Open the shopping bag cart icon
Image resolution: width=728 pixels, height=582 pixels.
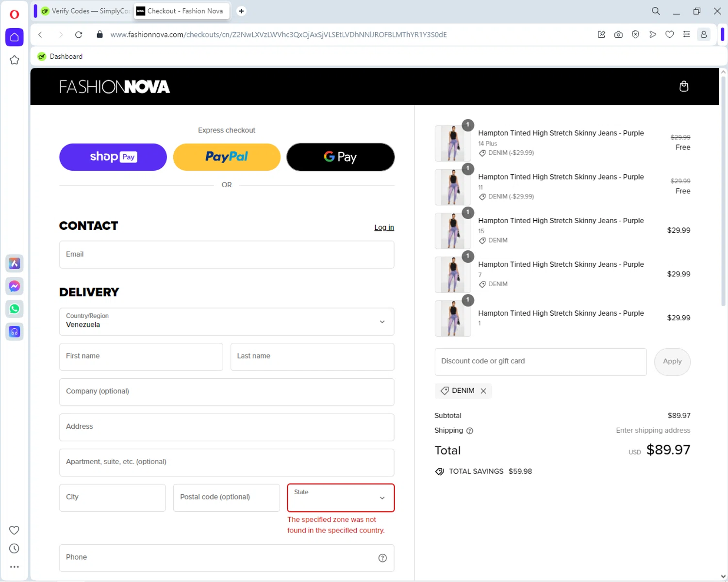(684, 86)
